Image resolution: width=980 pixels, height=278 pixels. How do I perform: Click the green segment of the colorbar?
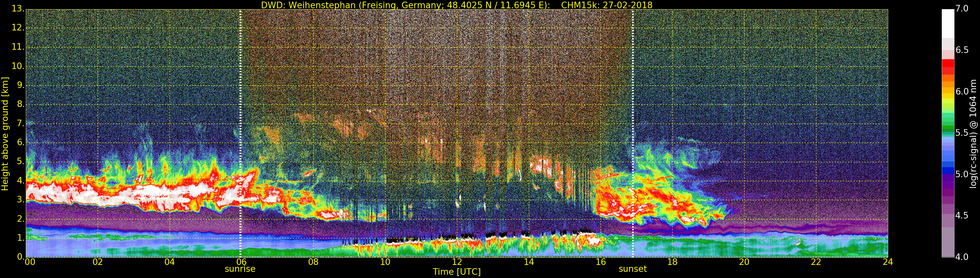pos(948,128)
